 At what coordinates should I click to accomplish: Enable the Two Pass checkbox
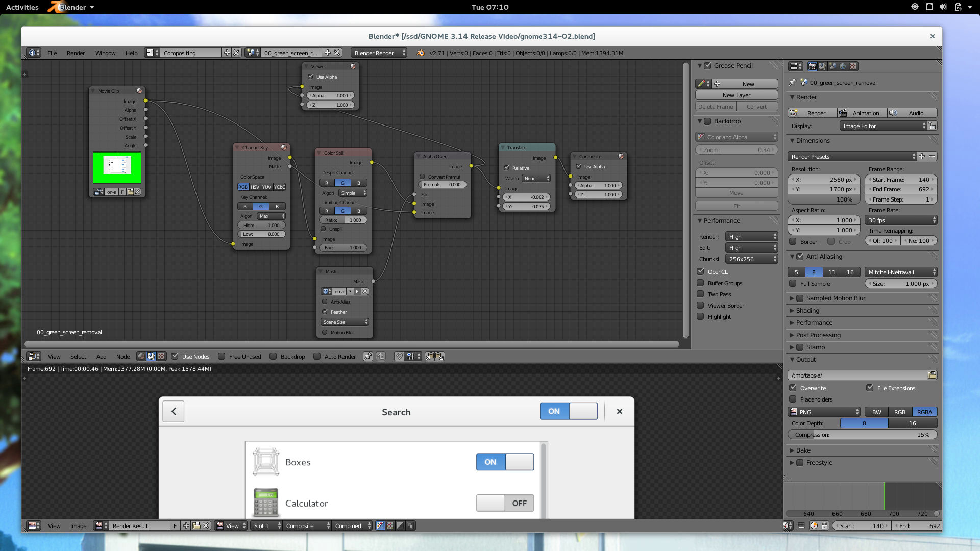click(x=701, y=294)
